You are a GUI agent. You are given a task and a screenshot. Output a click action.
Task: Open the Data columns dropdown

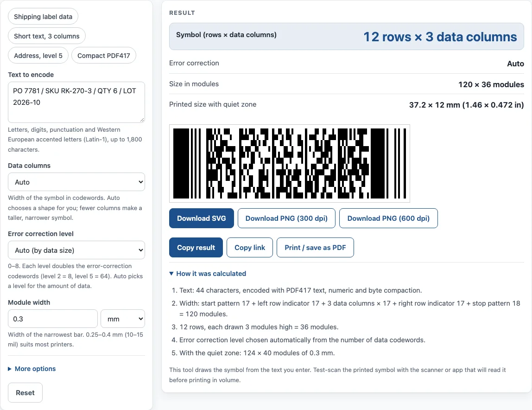[76, 182]
